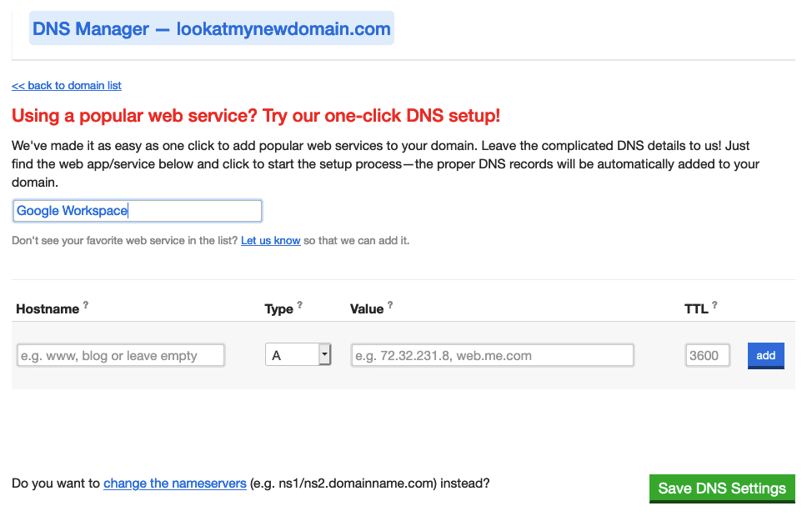Select the TTL input box
The image size is (812, 531).
[707, 355]
